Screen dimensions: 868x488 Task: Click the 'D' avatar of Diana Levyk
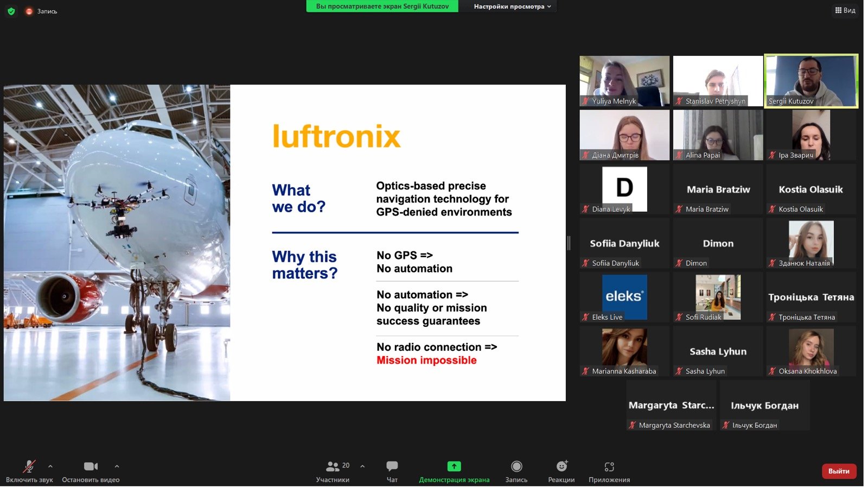(x=624, y=188)
